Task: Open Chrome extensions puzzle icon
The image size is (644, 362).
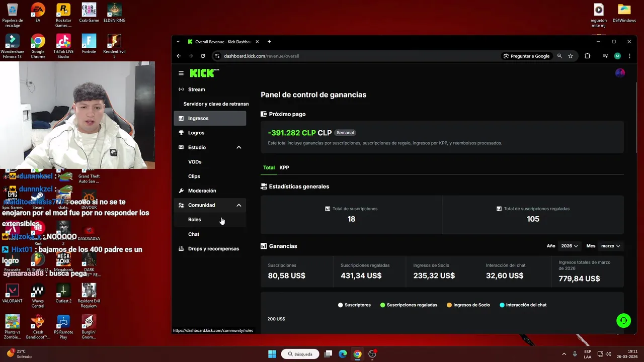Action: pos(587,56)
